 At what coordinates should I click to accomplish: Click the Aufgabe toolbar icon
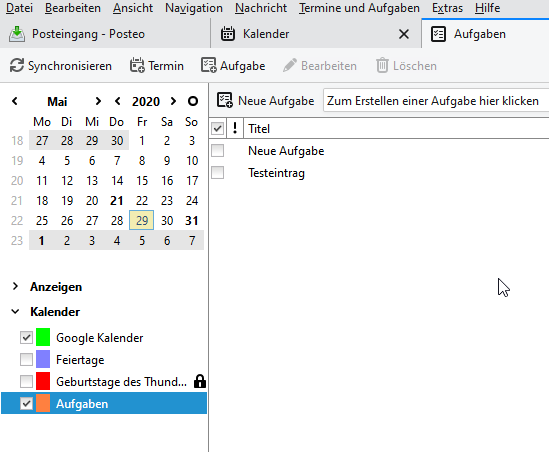coord(209,65)
